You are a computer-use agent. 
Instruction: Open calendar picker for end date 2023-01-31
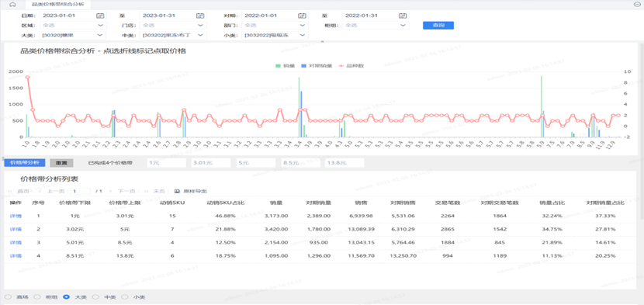click(200, 16)
